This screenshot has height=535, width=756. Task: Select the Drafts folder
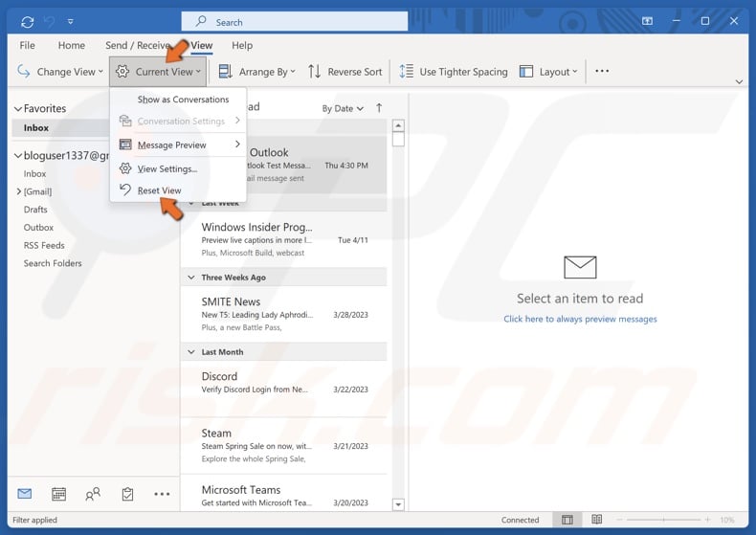click(x=35, y=210)
